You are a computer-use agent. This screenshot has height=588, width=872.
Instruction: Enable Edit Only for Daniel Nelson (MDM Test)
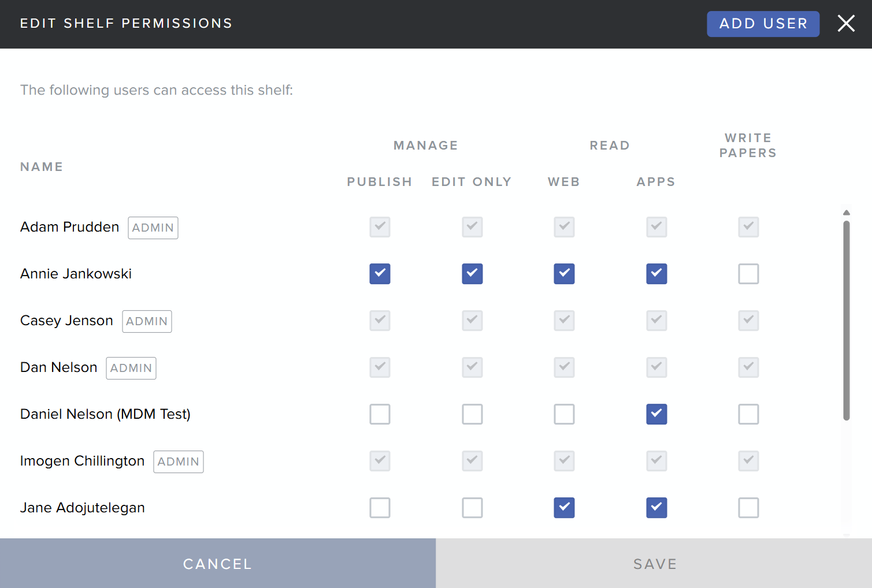[472, 414]
